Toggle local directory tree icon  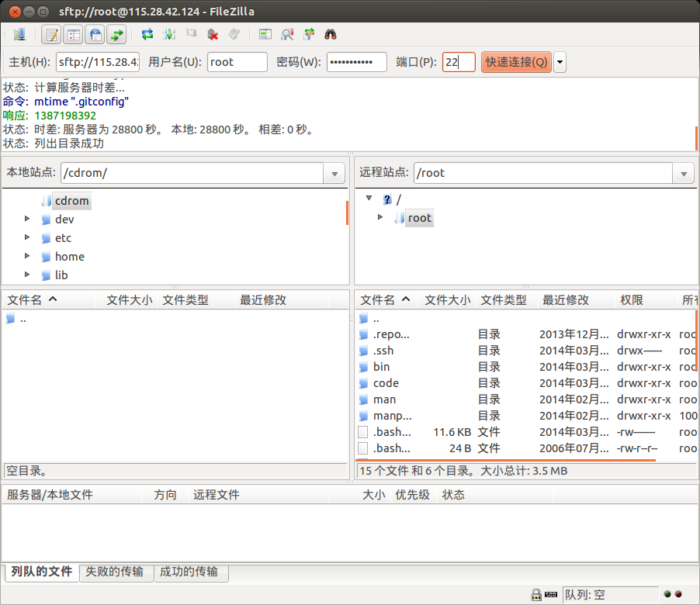click(x=73, y=34)
